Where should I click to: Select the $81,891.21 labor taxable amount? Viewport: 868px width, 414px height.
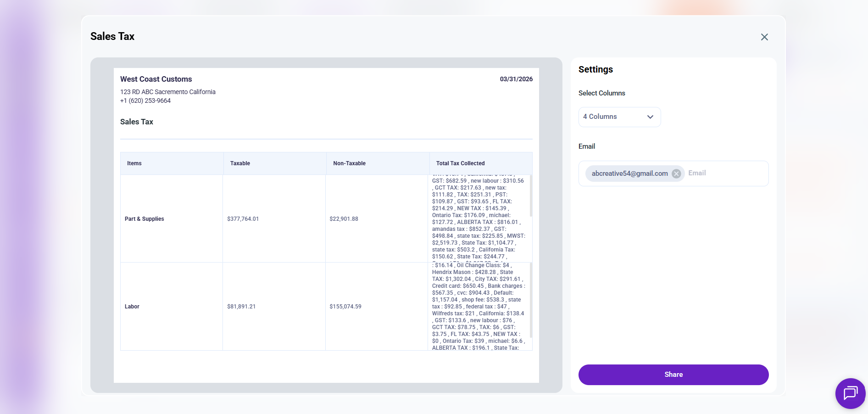tap(241, 307)
